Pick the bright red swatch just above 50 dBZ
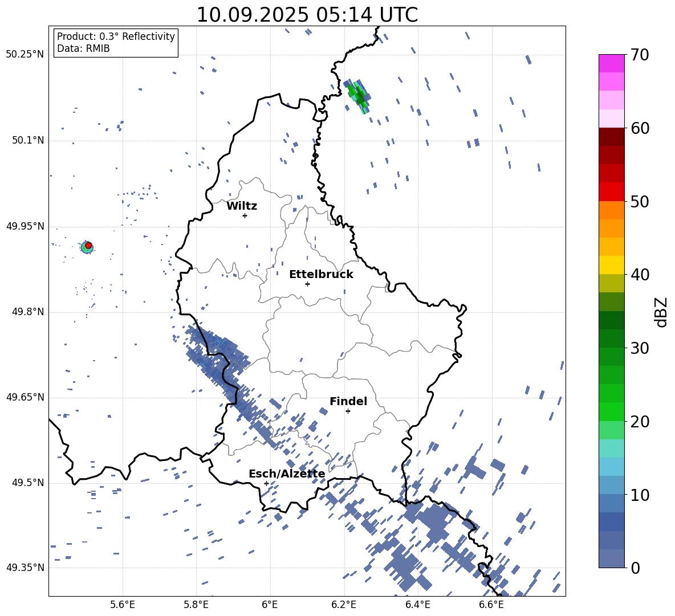 (x=611, y=192)
